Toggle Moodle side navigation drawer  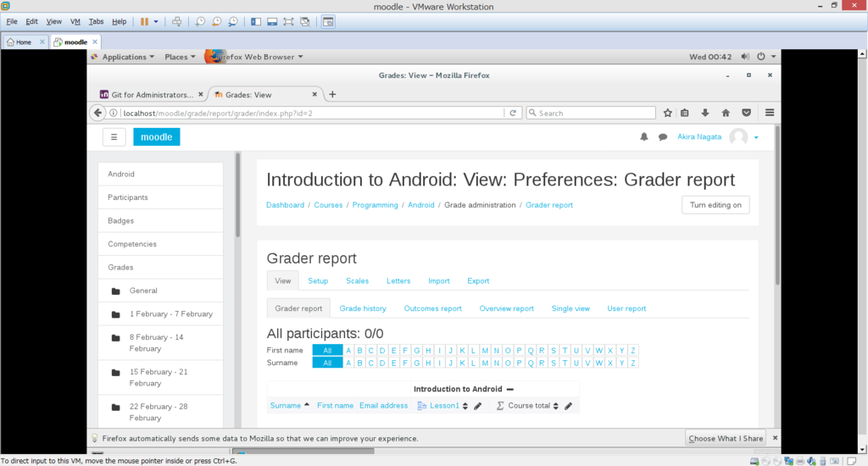[114, 137]
